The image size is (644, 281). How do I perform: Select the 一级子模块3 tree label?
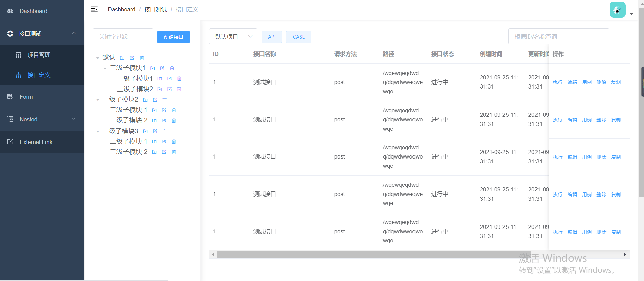(120, 131)
